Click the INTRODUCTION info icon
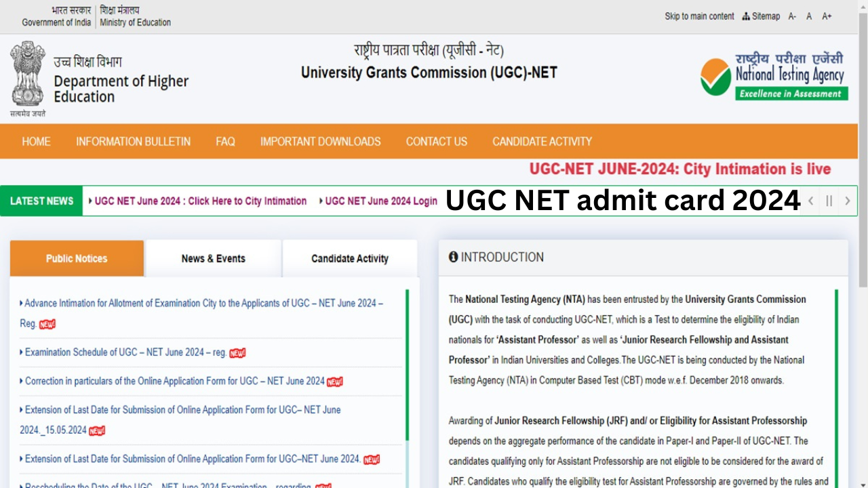The width and height of the screenshot is (868, 488). point(453,257)
